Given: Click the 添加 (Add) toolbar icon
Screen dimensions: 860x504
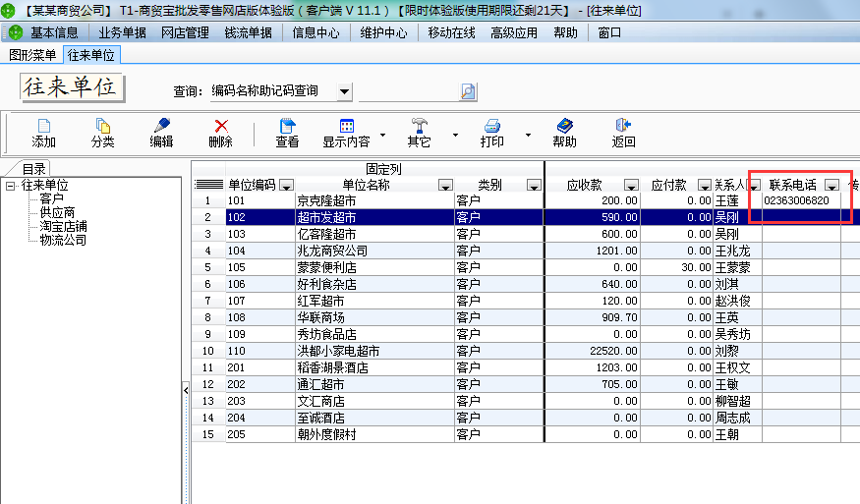Looking at the screenshot, I should click(43, 126).
